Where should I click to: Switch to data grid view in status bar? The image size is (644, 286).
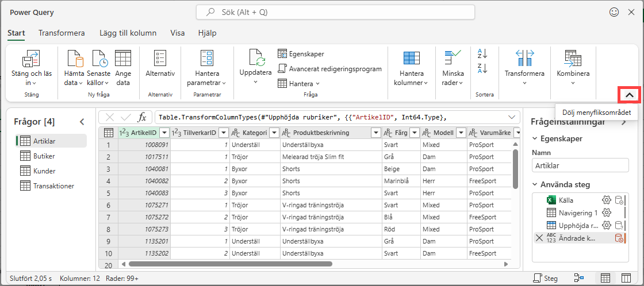point(605,278)
